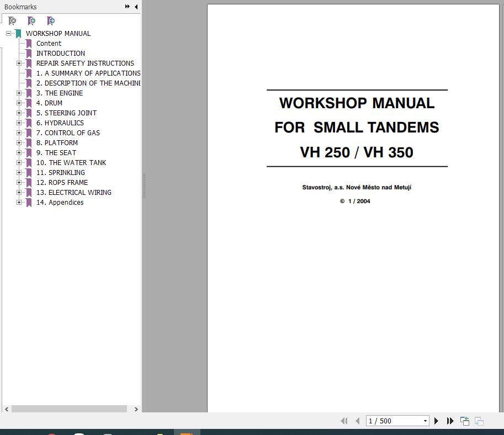Jump to the last page

point(450,421)
